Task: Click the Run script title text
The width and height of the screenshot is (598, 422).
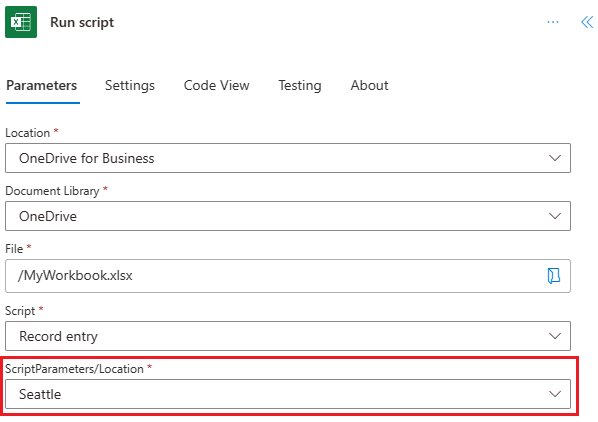Action: [82, 22]
